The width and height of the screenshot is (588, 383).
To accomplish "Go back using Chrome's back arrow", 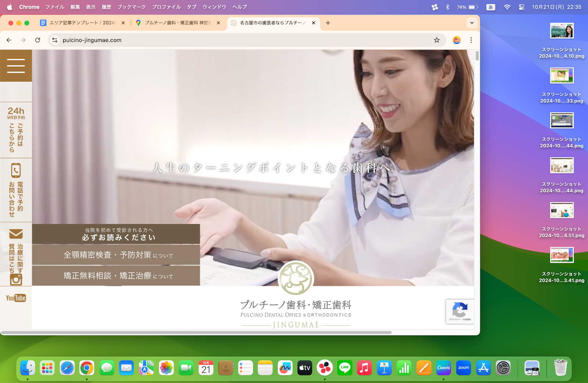I will [x=9, y=40].
